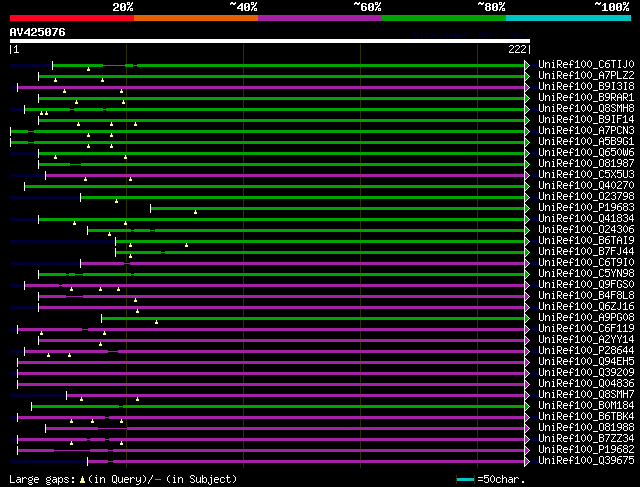Select the UniRef100_B9IF14 label
Viewport: 640px width, 487px height.
click(586, 120)
